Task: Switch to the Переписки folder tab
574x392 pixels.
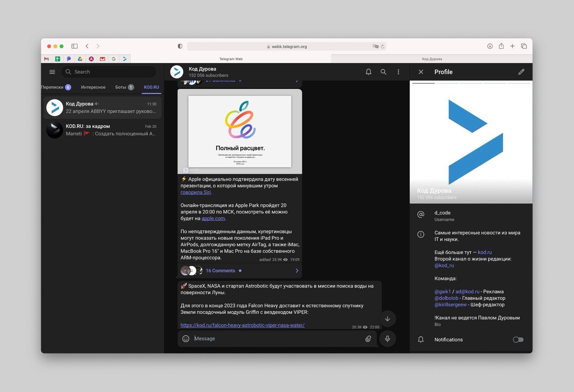Action: (56, 87)
